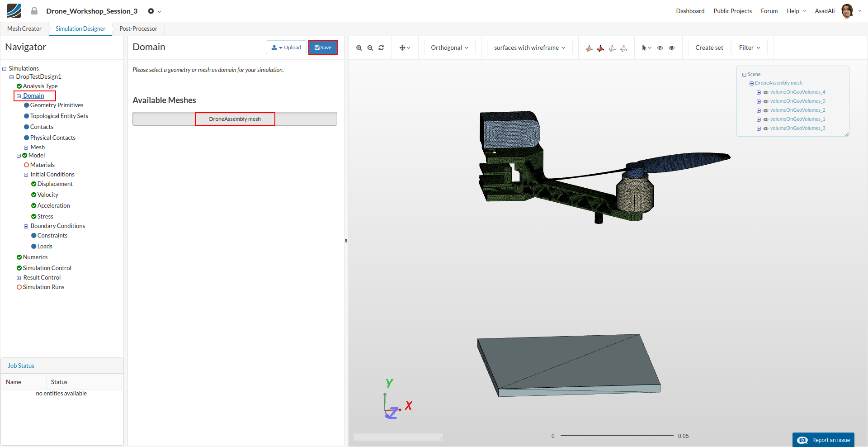The width and height of the screenshot is (868, 447).
Task: Switch to the Mesh Creator tab
Action: pyautogui.click(x=24, y=29)
